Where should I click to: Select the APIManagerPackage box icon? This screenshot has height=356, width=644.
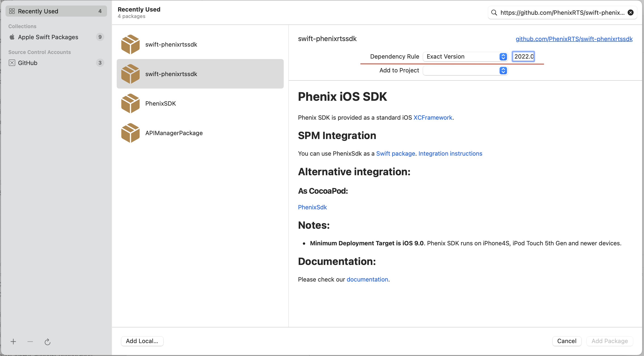tap(130, 133)
